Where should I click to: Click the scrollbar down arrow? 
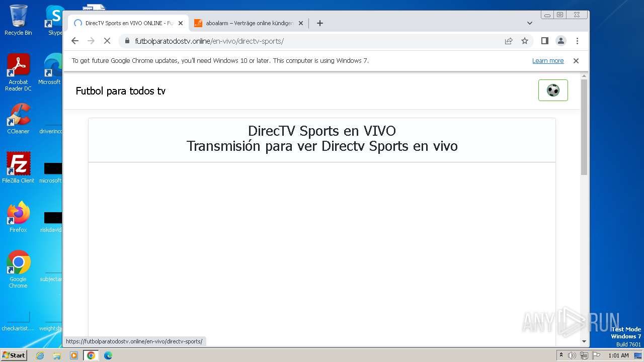pos(584,341)
